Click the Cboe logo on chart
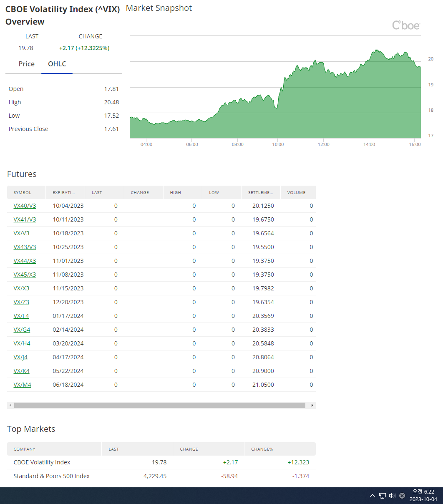Screen dimensions: 443x504 pos(406,25)
